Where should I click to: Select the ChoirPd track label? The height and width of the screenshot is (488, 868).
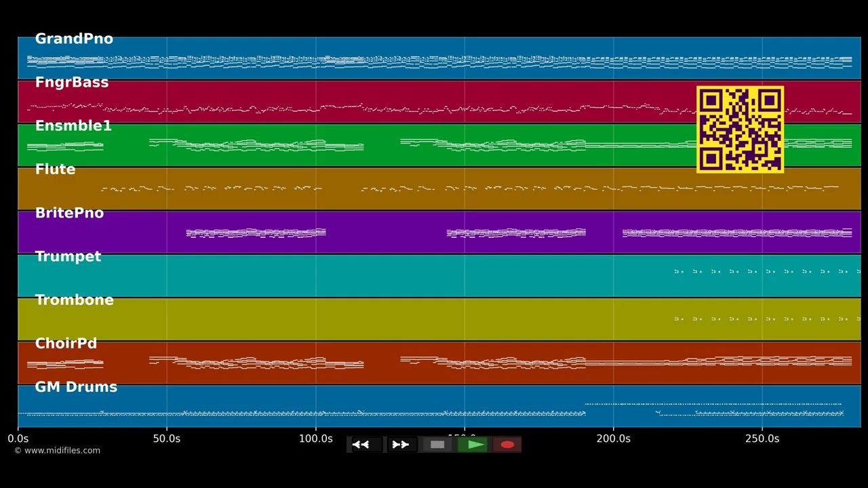[x=66, y=344]
